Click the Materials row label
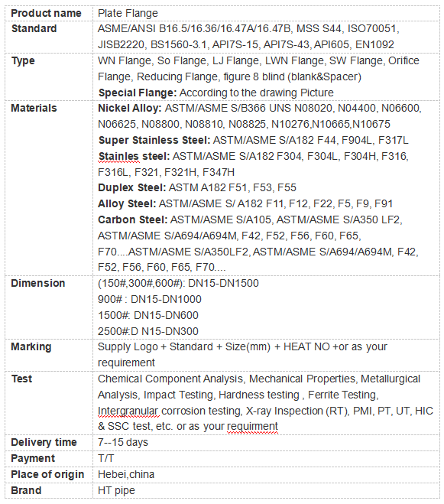444x504 pixels. (x=34, y=109)
